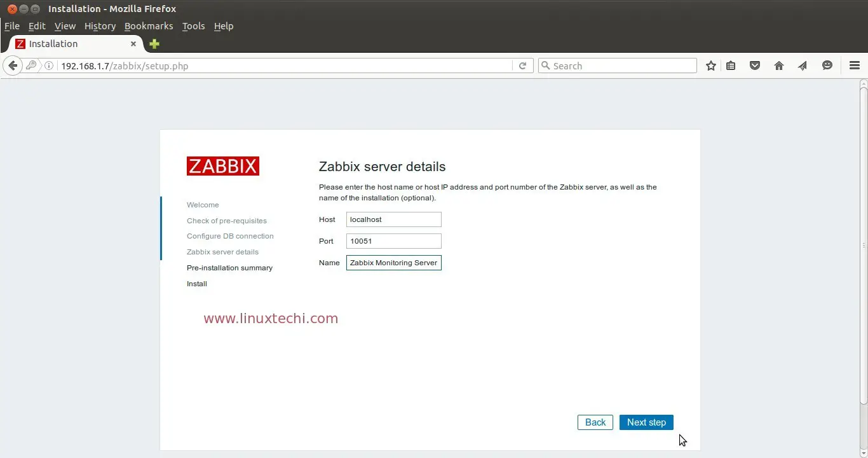Viewport: 868px width, 458px height.
Task: Click the Zabbix favicon on the tab
Action: pos(20,44)
